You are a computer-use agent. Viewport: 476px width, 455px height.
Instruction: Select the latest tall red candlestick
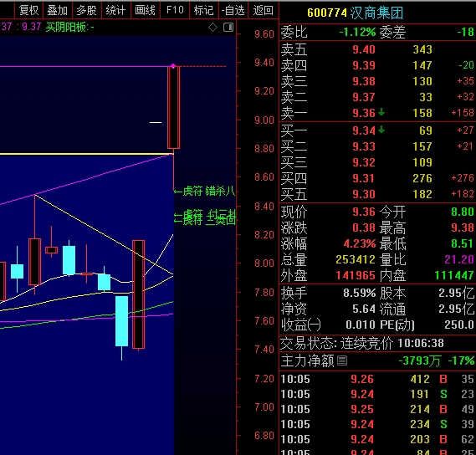click(174, 108)
